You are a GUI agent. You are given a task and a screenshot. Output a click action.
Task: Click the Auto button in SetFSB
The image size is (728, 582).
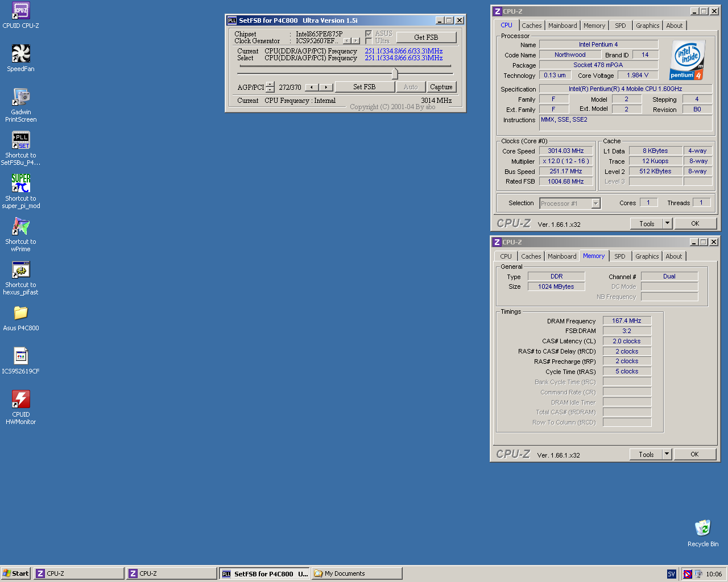[411, 87]
